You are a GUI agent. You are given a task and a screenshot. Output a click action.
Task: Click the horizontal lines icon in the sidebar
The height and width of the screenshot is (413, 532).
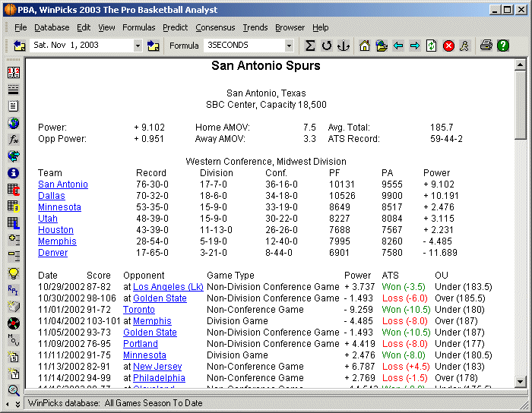pos(14,90)
